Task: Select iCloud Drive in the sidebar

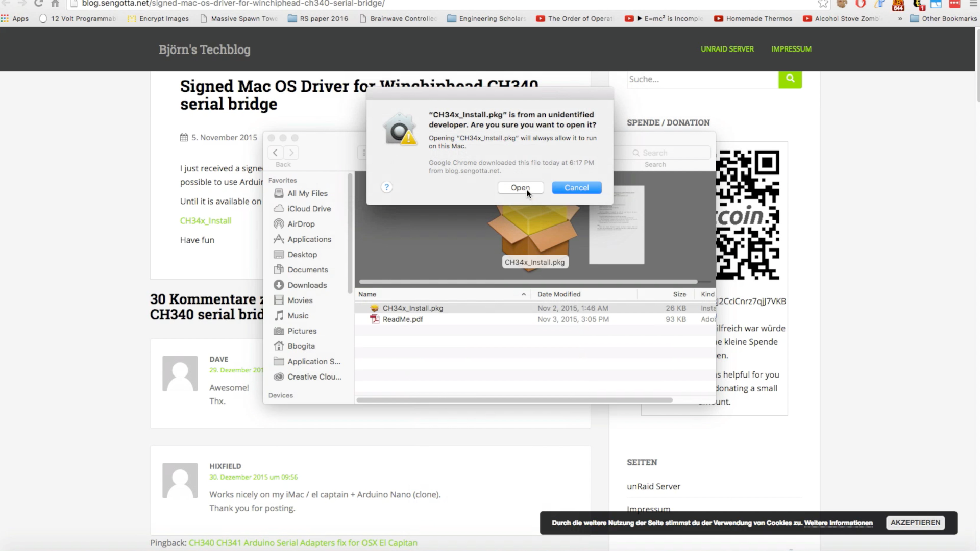Action: (308, 209)
